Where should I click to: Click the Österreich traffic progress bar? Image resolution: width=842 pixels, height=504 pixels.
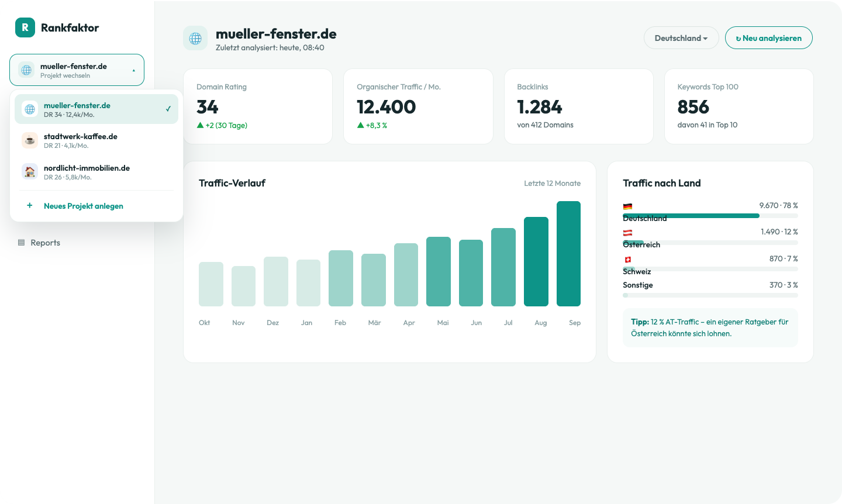(710, 243)
